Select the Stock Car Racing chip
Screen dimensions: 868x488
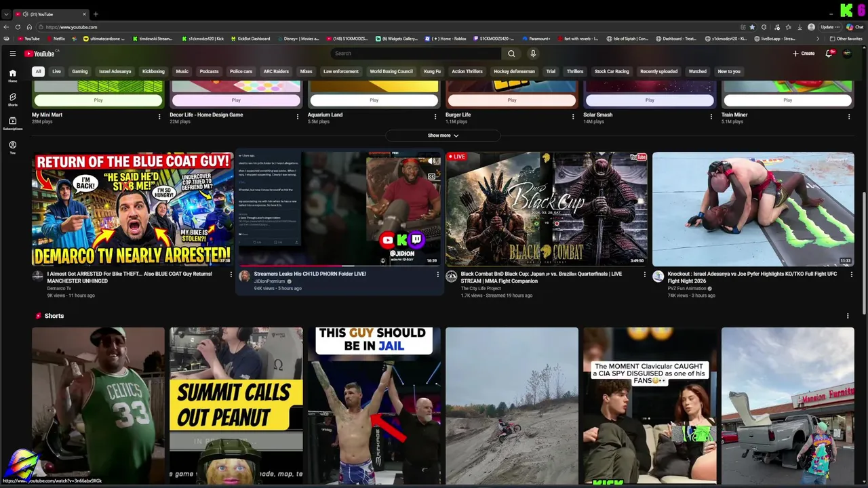612,71
